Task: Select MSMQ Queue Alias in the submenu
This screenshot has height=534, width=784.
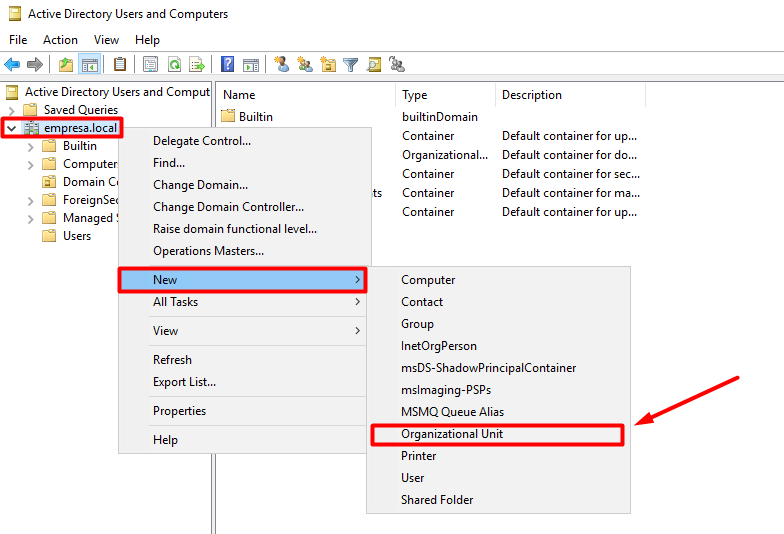Action: [498, 412]
